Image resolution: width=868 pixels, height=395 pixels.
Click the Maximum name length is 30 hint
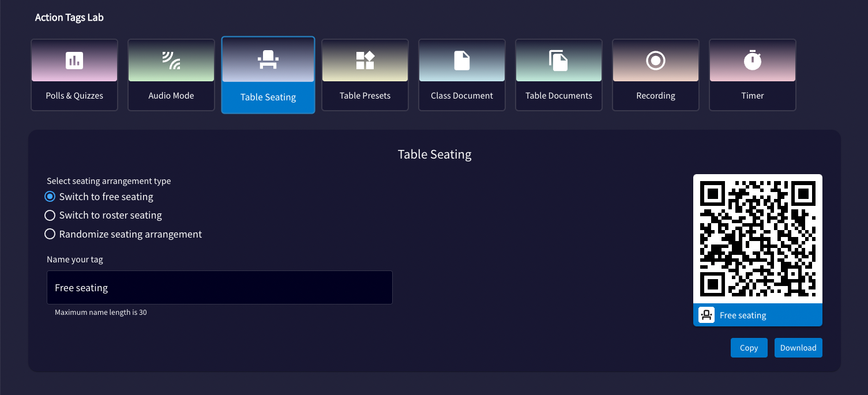[x=101, y=313]
